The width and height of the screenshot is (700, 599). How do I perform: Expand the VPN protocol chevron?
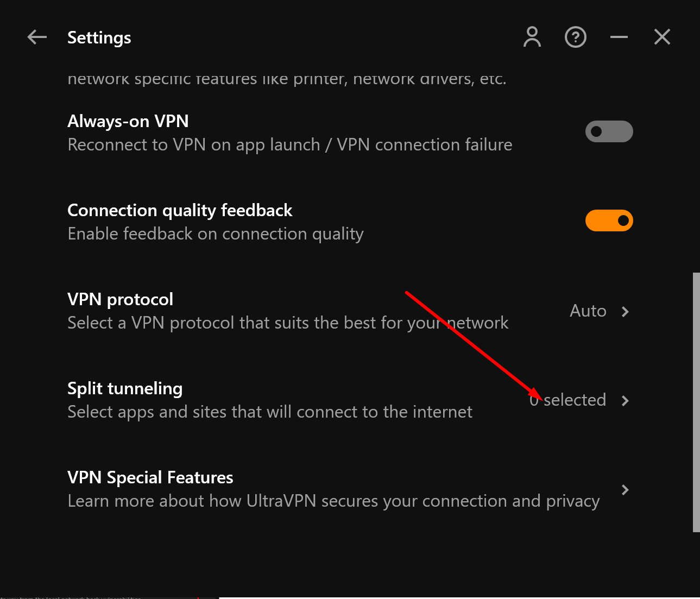tap(625, 312)
